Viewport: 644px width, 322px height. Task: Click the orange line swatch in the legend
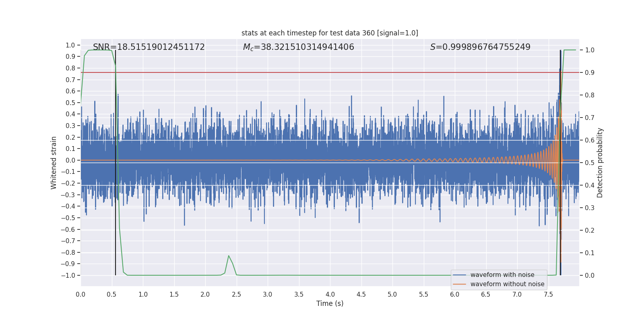tap(459, 284)
